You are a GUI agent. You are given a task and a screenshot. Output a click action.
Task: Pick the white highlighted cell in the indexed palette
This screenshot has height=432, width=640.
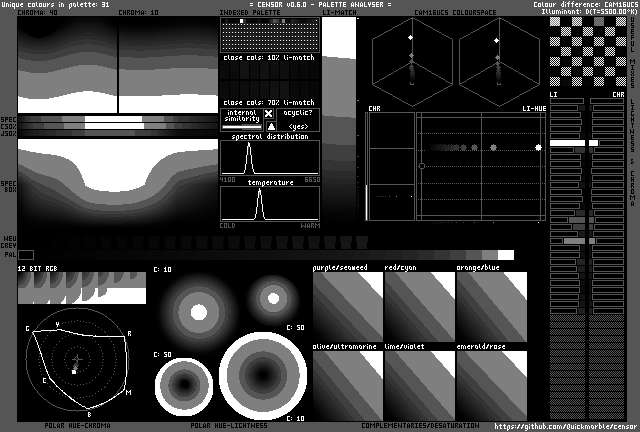pyautogui.click(x=242, y=21)
